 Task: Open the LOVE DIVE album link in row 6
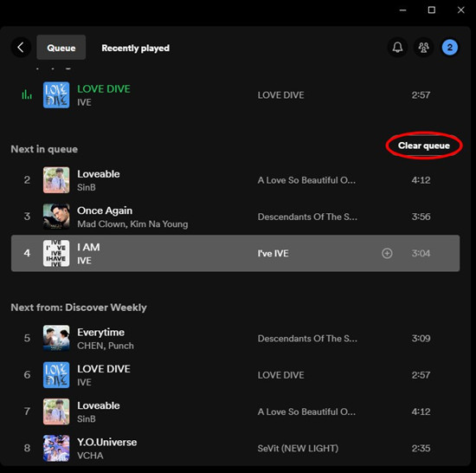(x=280, y=375)
